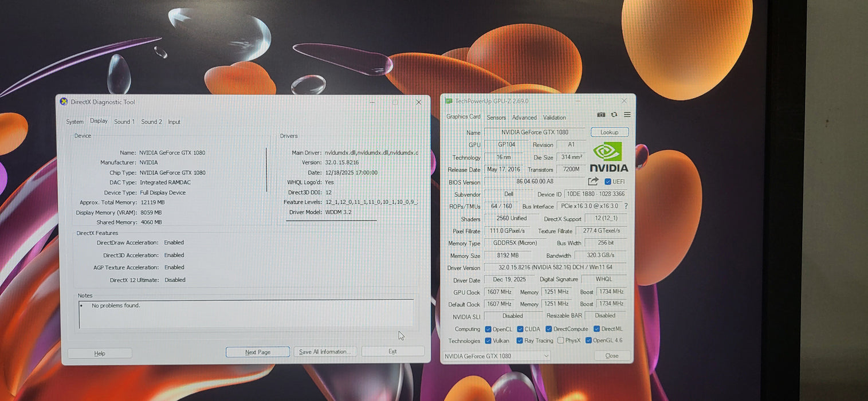Toggle the UEFI checkbox
The width and height of the screenshot is (868, 401).
pos(608,182)
